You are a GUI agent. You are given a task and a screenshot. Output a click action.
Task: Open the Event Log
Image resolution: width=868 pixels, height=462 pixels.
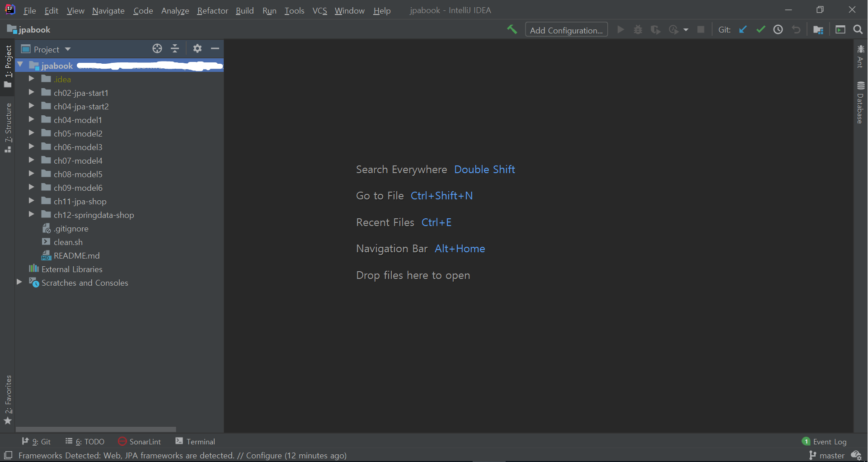pos(824,442)
